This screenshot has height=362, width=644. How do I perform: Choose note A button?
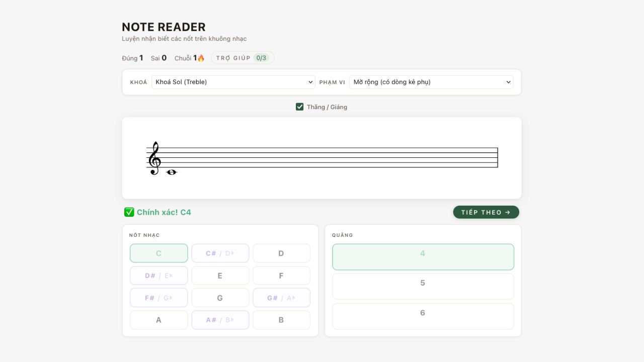pyautogui.click(x=159, y=320)
